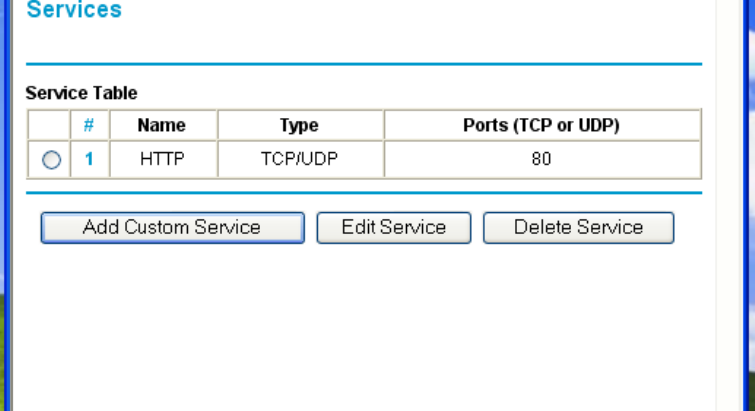Click the Add Custom Service button

pos(172,227)
